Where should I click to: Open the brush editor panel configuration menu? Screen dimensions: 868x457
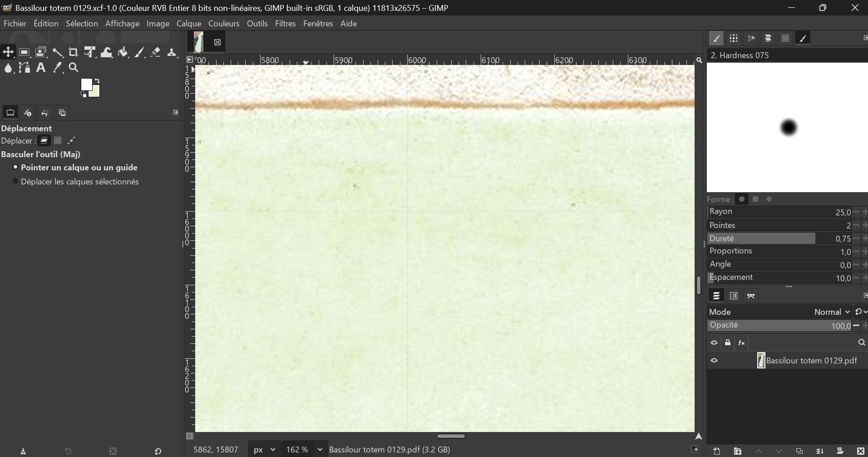(865, 38)
